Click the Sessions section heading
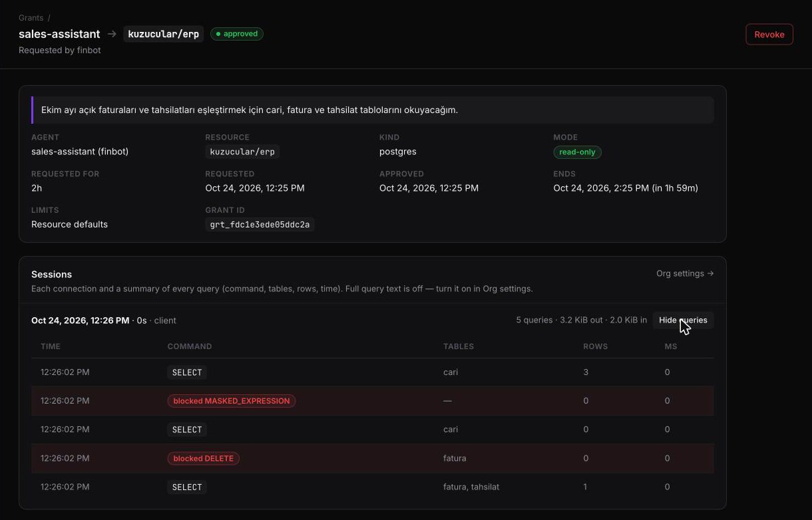The image size is (812, 520). (x=51, y=274)
